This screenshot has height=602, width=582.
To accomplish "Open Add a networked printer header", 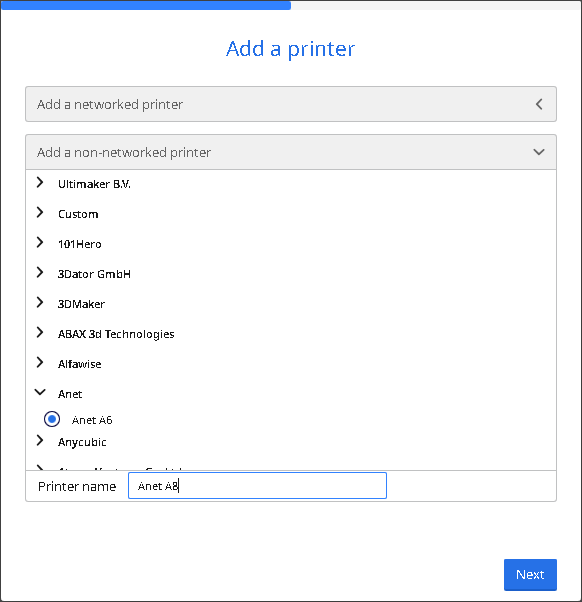I will click(x=291, y=104).
